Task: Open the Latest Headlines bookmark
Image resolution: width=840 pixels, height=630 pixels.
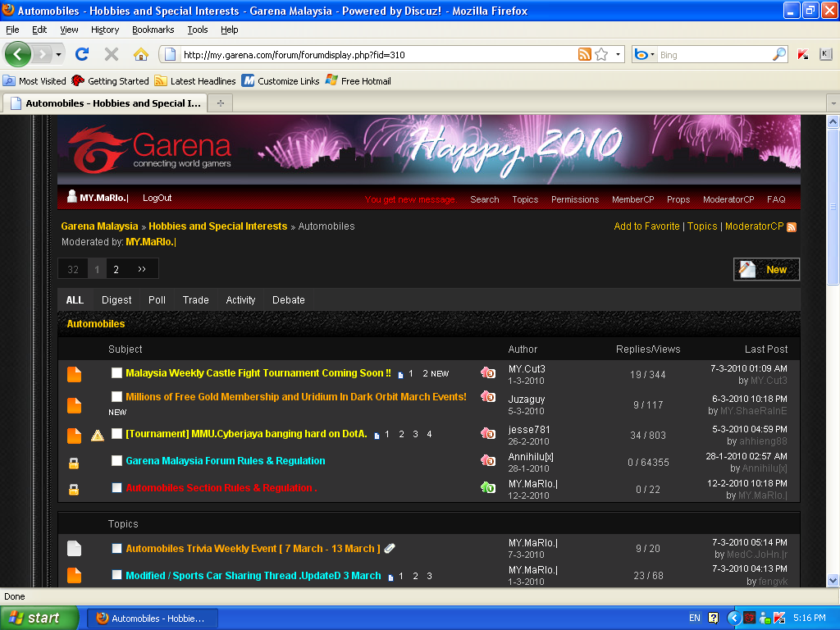Action: pyautogui.click(x=195, y=81)
